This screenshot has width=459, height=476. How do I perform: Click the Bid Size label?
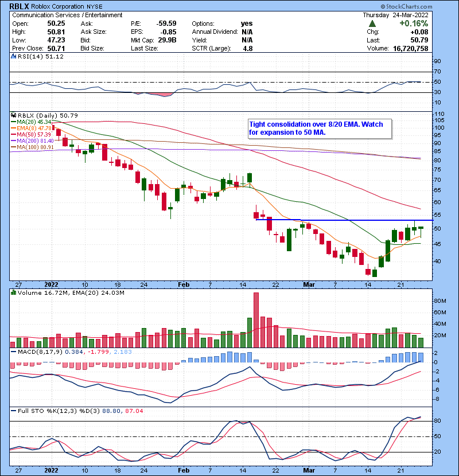(x=92, y=49)
